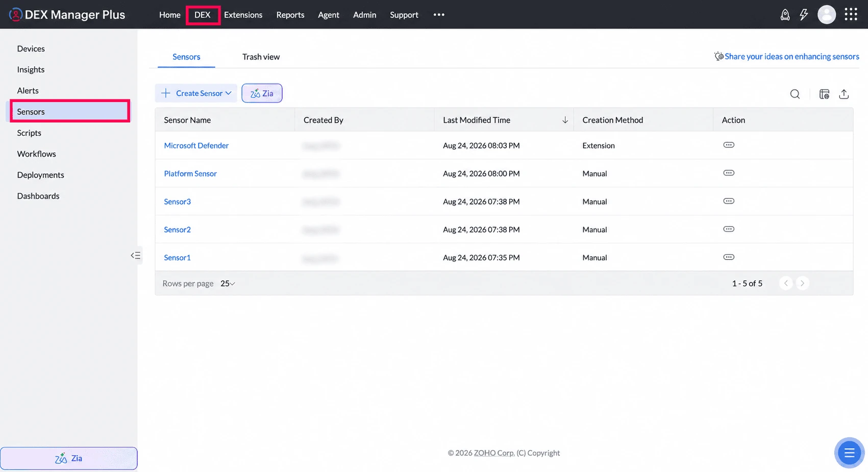Screen dimensions: 868x472
Task: Go to the previous page arrow
Action: coord(786,283)
